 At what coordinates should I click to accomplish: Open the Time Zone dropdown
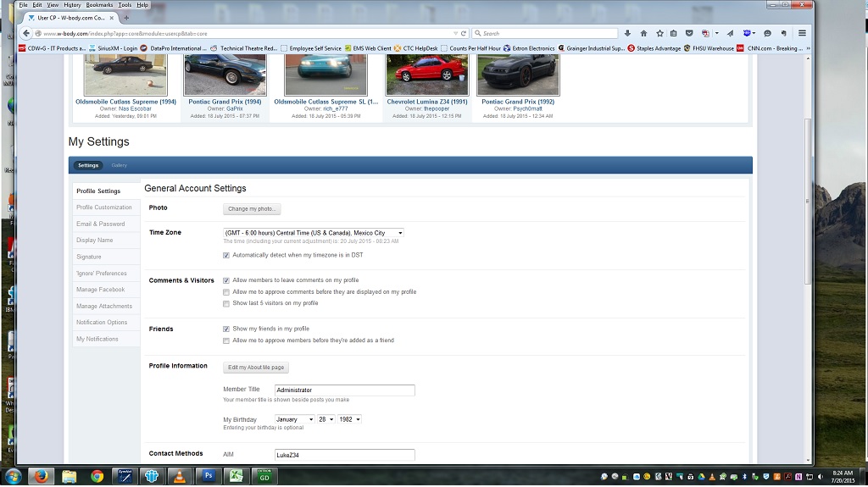tap(314, 233)
